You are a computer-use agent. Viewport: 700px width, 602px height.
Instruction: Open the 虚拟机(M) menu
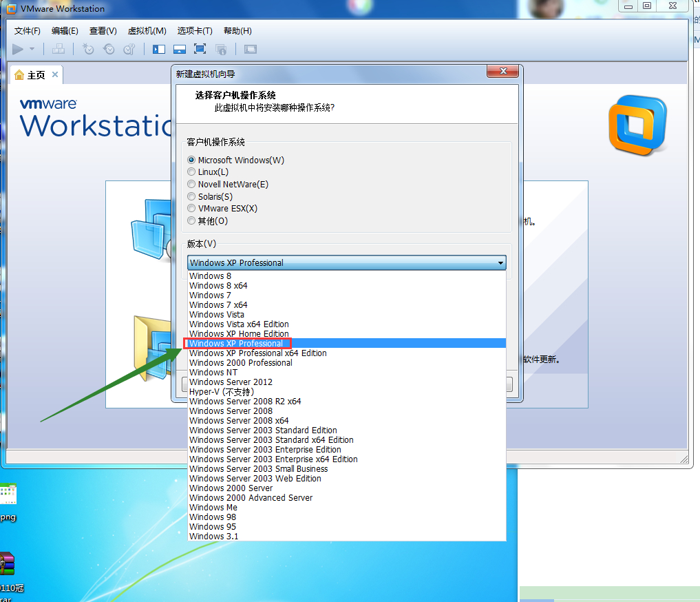[x=147, y=31]
